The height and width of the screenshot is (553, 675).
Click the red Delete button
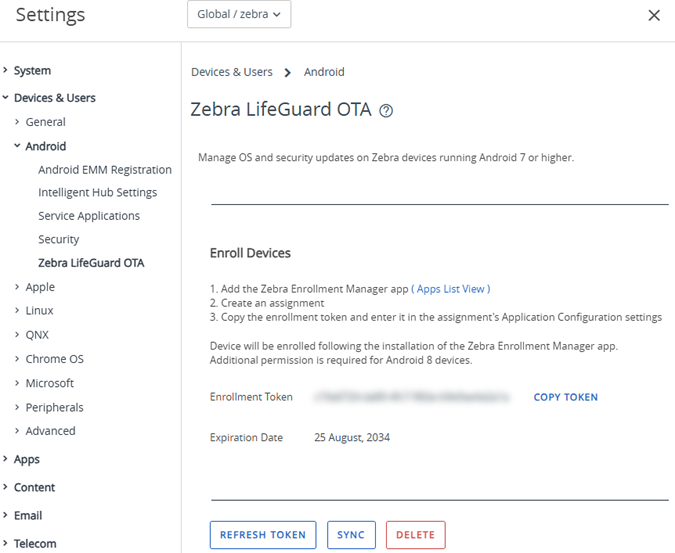[x=415, y=535]
